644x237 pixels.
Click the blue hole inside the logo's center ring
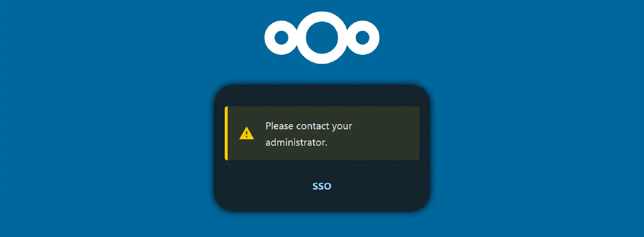pos(322,38)
